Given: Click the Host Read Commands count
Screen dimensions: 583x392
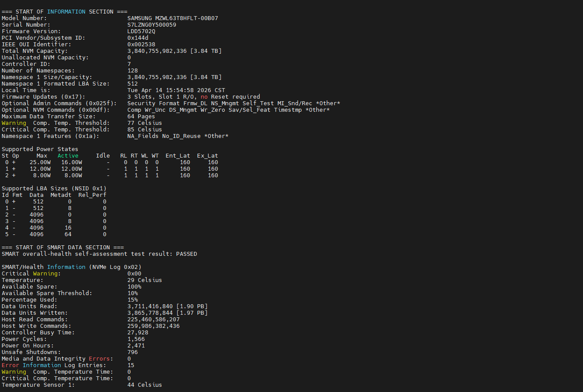Looking at the screenshot, I should (x=153, y=320).
